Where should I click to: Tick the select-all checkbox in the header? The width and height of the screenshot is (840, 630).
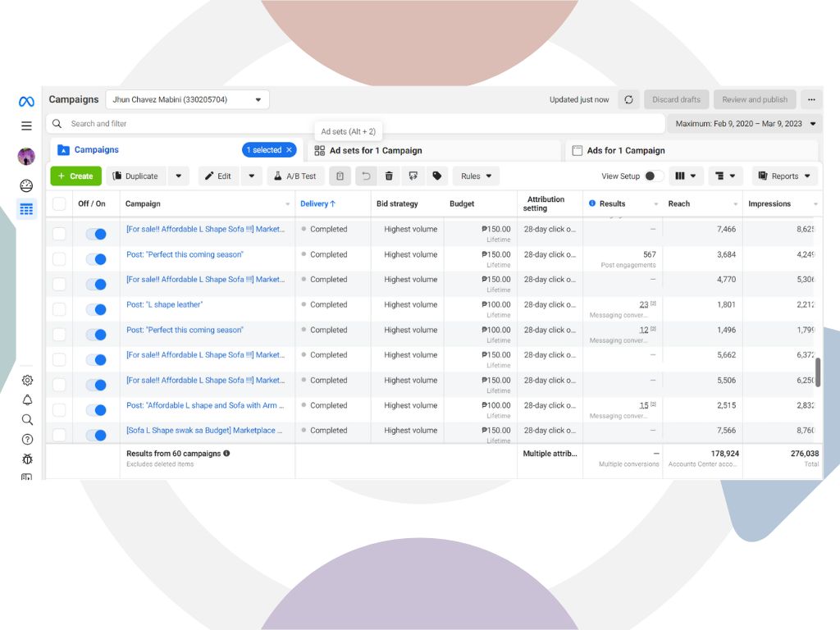59,203
